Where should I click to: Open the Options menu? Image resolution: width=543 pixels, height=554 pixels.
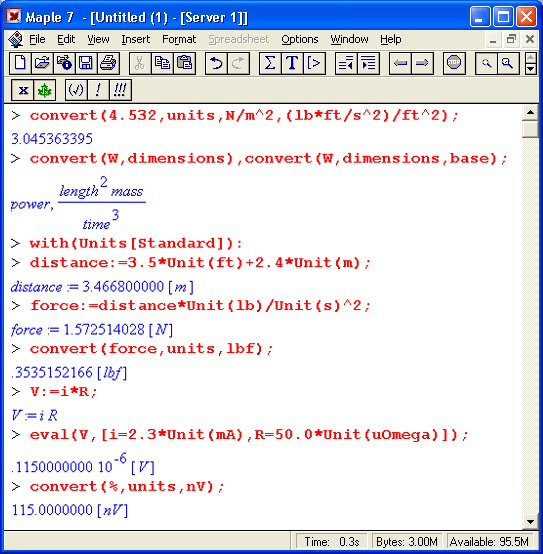click(300, 39)
